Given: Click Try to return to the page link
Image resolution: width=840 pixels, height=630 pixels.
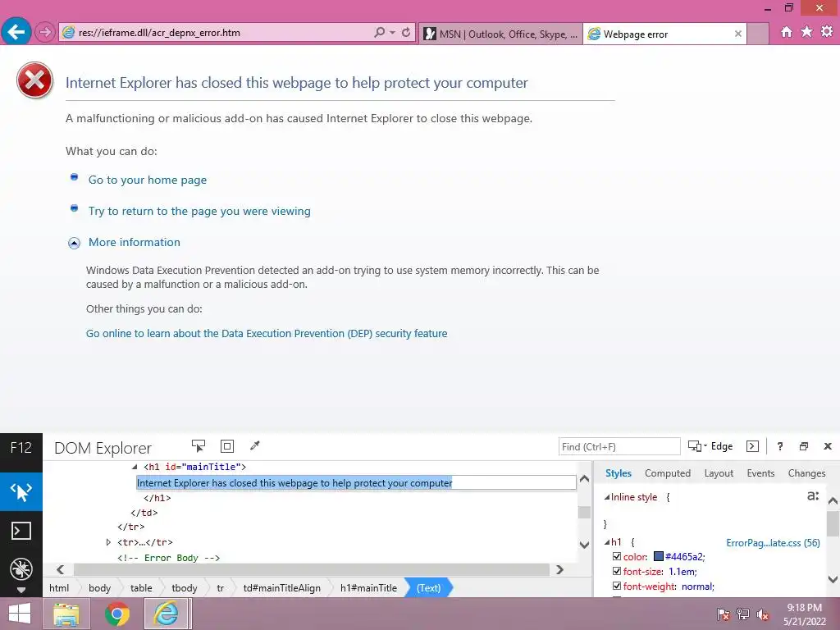Looking at the screenshot, I should pyautogui.click(x=199, y=211).
